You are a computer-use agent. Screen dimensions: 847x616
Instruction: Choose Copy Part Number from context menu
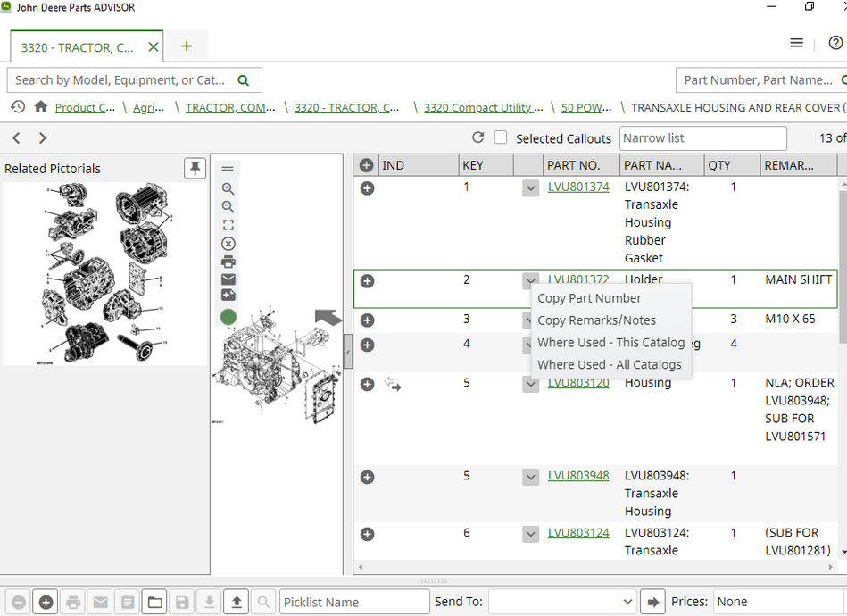tap(589, 298)
